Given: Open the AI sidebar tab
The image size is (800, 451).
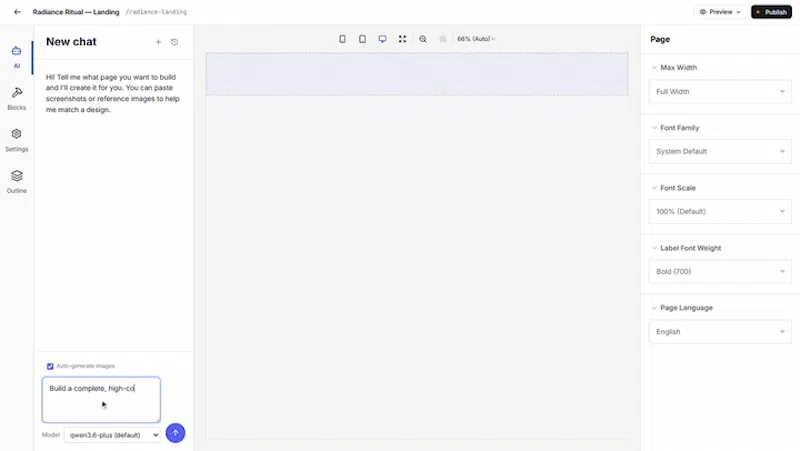Looking at the screenshot, I should (16, 57).
